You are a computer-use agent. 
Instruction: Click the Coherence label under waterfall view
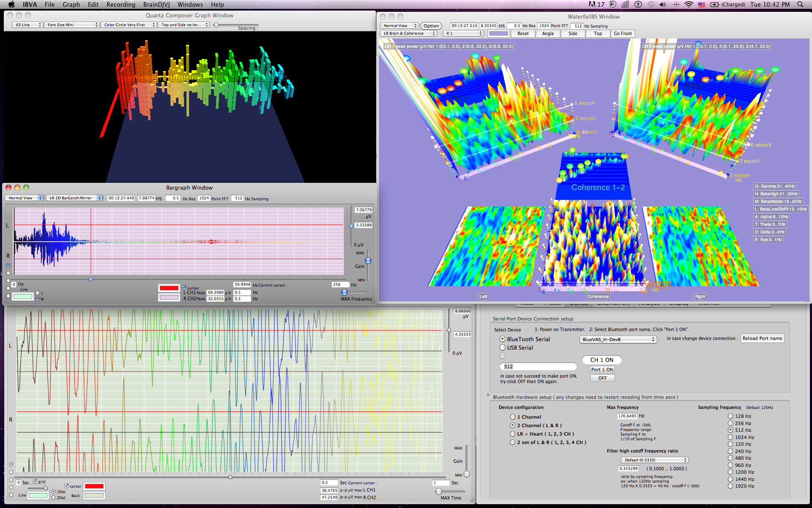598,297
